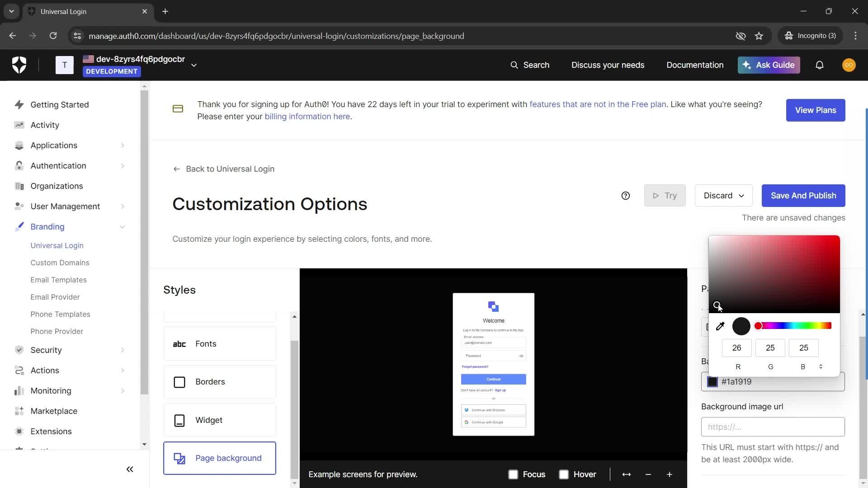868x488 pixels.
Task: Zoom out the preview with minus
Action: coord(648,474)
